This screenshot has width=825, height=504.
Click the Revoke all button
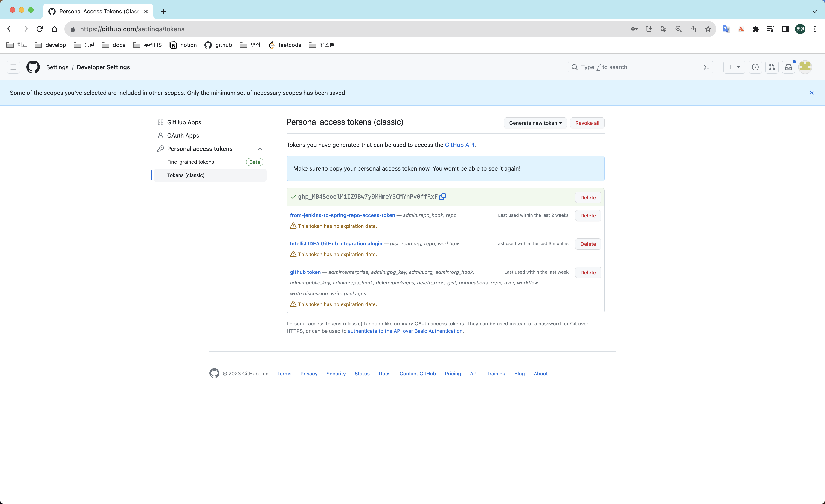coord(587,123)
